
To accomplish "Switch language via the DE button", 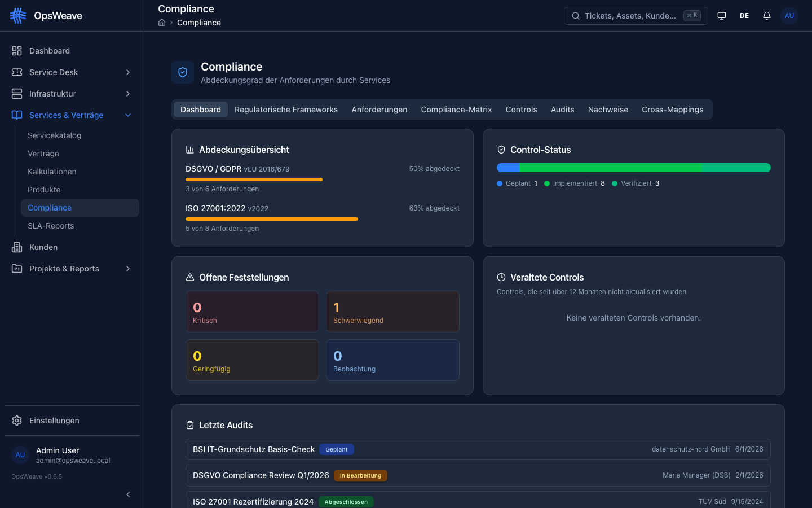I will [x=744, y=15].
